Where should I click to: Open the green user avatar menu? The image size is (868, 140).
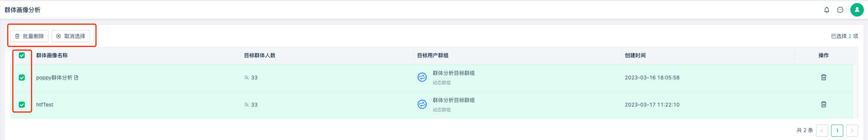[857, 10]
